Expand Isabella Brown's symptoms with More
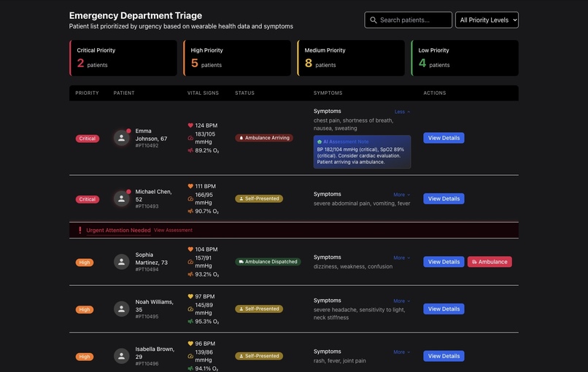This screenshot has width=588, height=372. click(x=402, y=352)
